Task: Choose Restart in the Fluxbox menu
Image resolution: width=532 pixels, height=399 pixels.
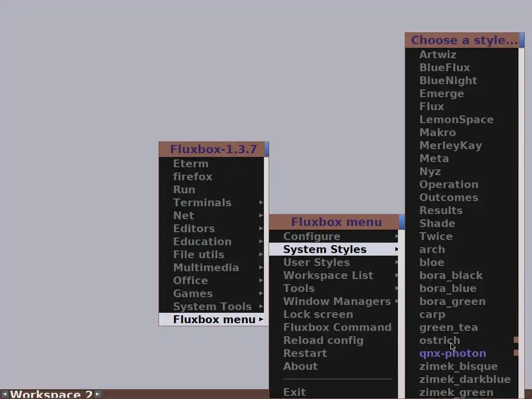Action: tap(334, 353)
